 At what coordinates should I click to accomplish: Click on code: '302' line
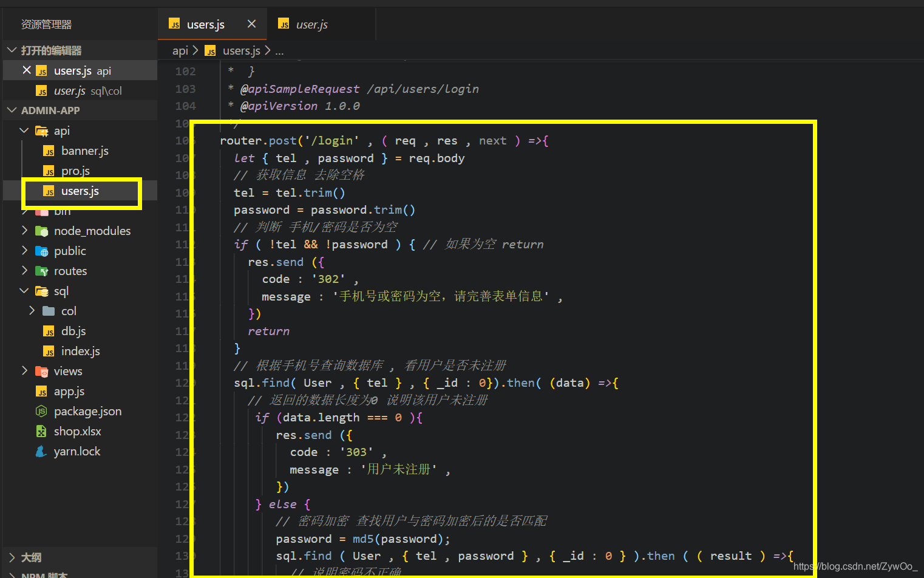[310, 279]
